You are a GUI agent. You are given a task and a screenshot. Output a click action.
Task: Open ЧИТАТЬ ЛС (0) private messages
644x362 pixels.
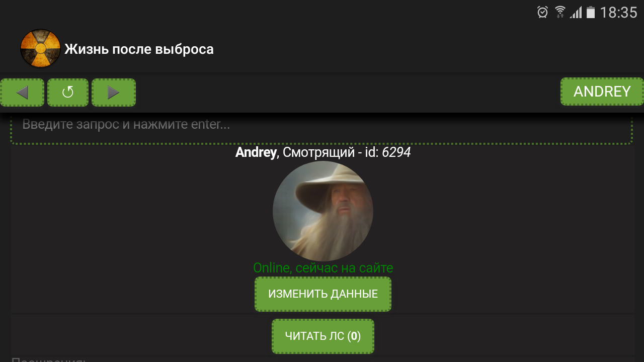323,336
